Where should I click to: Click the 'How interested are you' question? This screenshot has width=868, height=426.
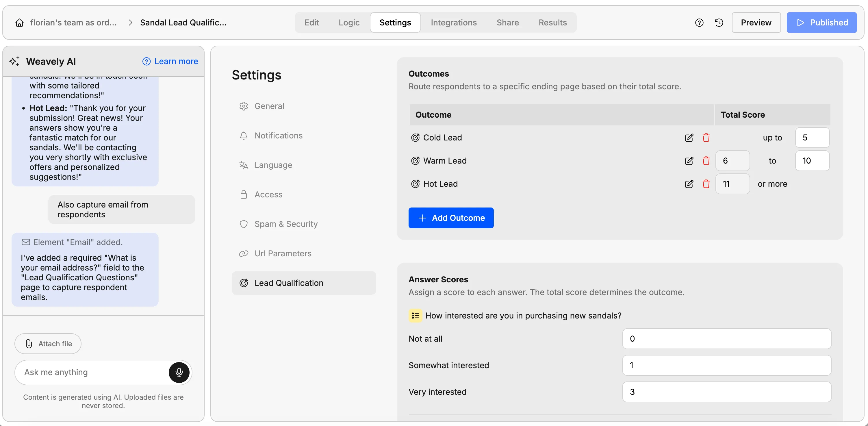tap(523, 316)
